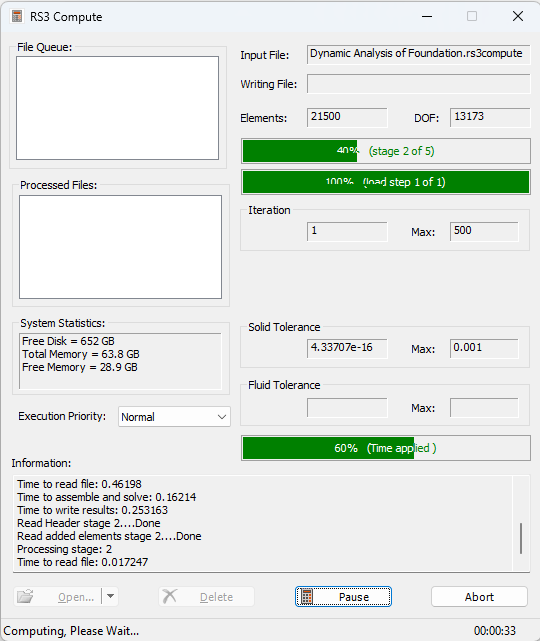Click inside the File Queue list
The height and width of the screenshot is (641, 540).
[117, 108]
